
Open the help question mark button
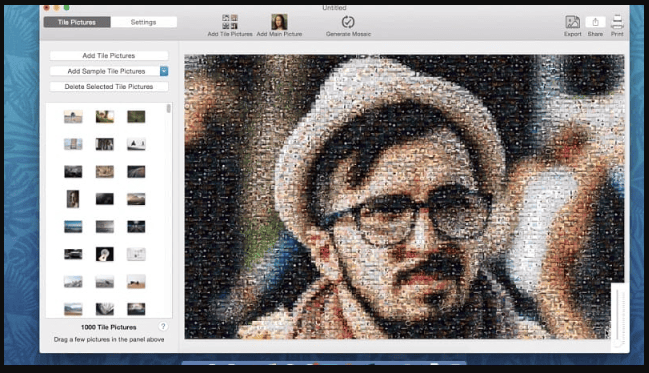(163, 326)
